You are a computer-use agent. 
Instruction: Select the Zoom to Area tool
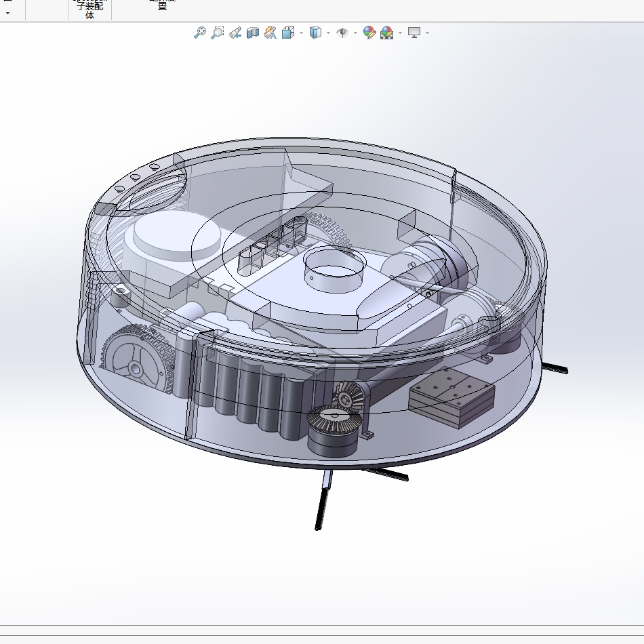[x=218, y=33]
